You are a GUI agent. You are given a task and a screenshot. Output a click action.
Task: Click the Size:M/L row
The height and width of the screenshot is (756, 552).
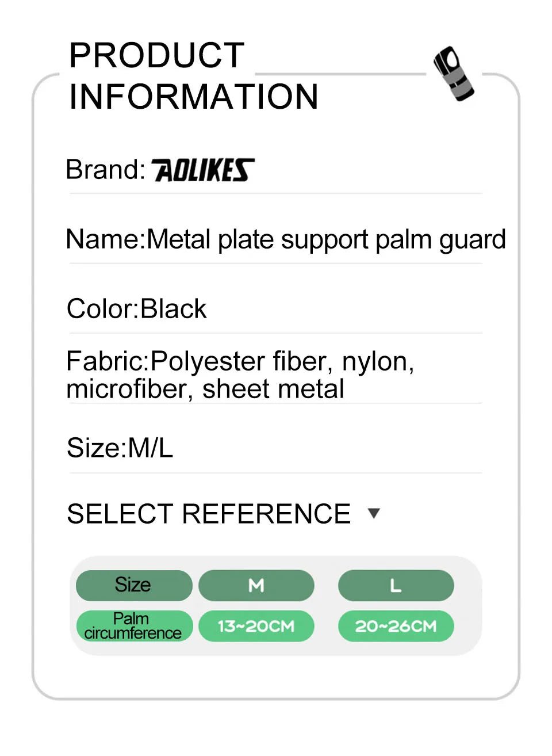pyautogui.click(x=120, y=448)
